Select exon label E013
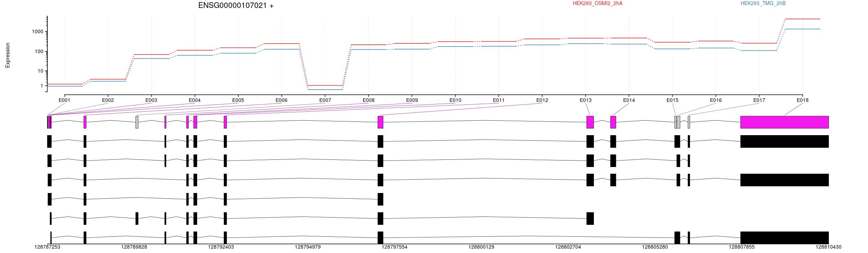The image size is (868, 253). (586, 100)
